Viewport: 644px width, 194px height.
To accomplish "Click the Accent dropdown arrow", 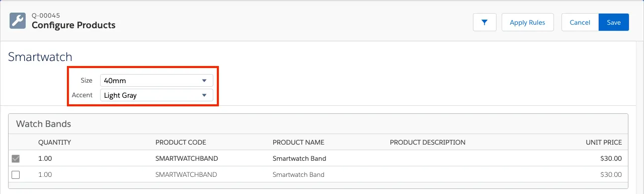I will pos(204,95).
